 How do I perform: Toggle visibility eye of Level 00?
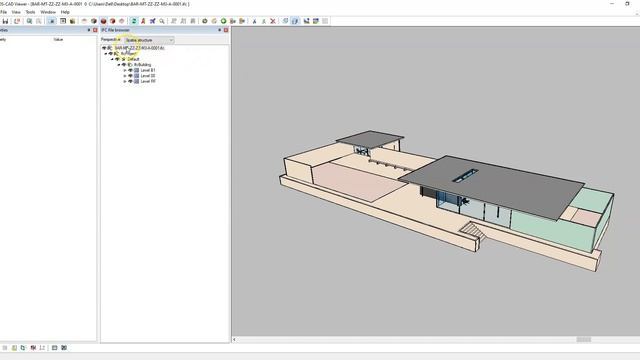tap(131, 76)
